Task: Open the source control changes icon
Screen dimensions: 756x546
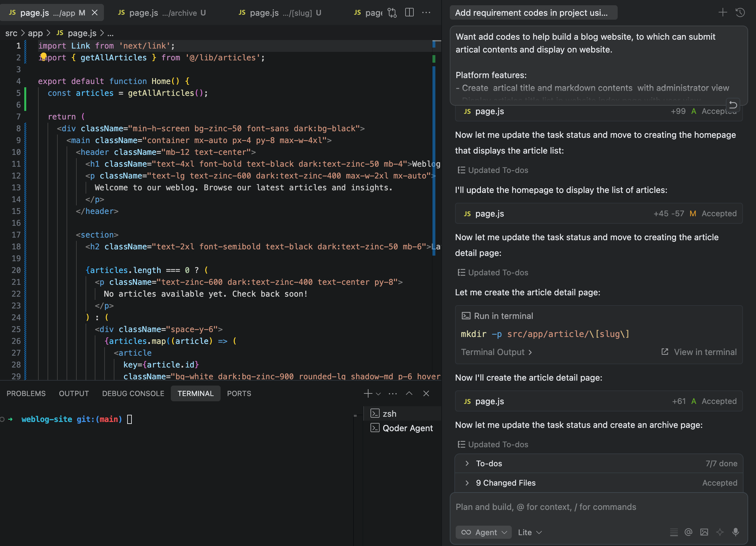Action: coord(392,13)
